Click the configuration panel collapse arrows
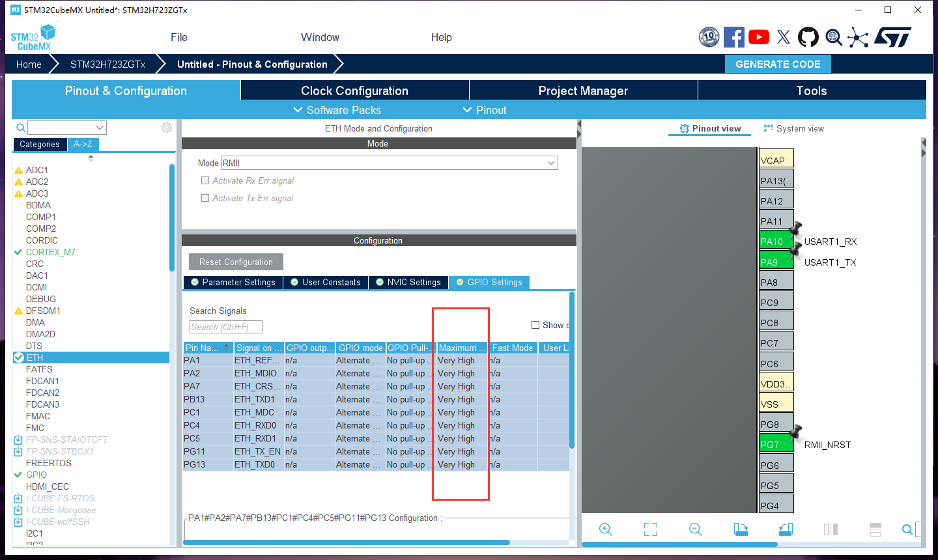The height and width of the screenshot is (560, 938). click(578, 129)
